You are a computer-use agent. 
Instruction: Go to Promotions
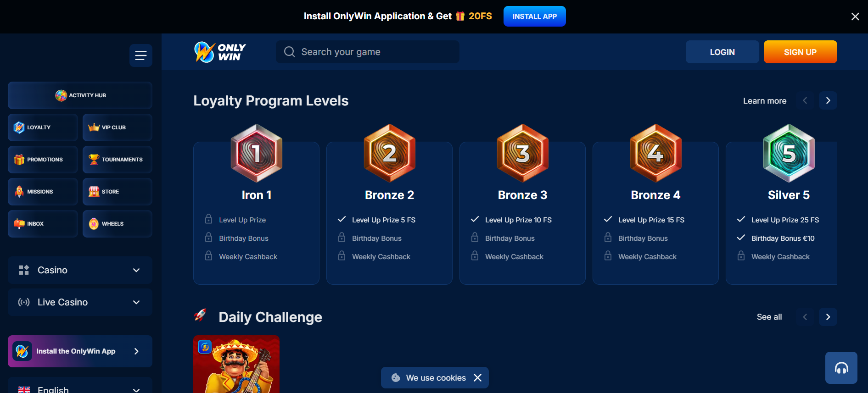coord(43,160)
